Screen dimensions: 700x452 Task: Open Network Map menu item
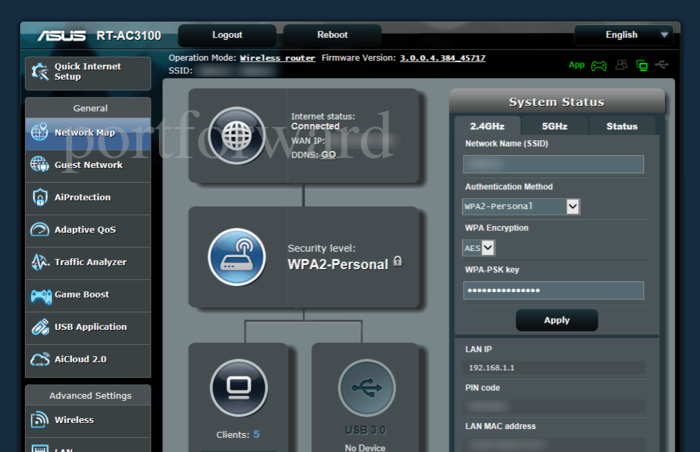pyautogui.click(x=88, y=133)
